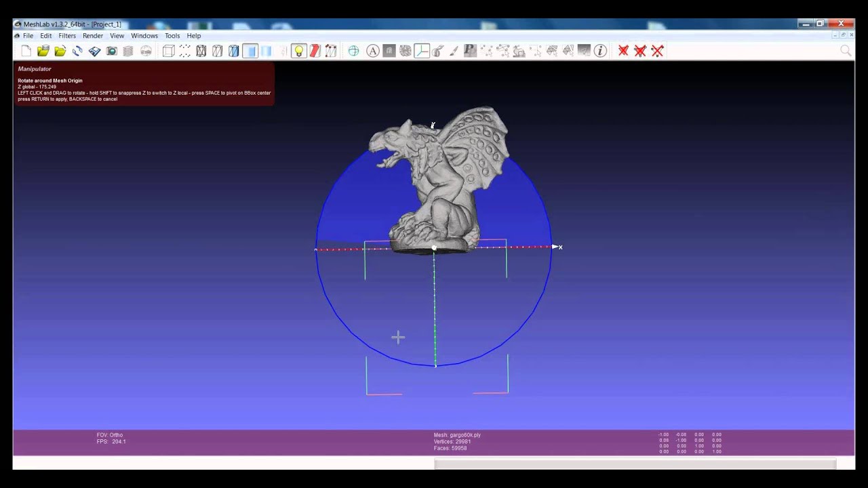The height and width of the screenshot is (488, 868).
Task: Open the info 'i' tool
Action: tap(600, 51)
